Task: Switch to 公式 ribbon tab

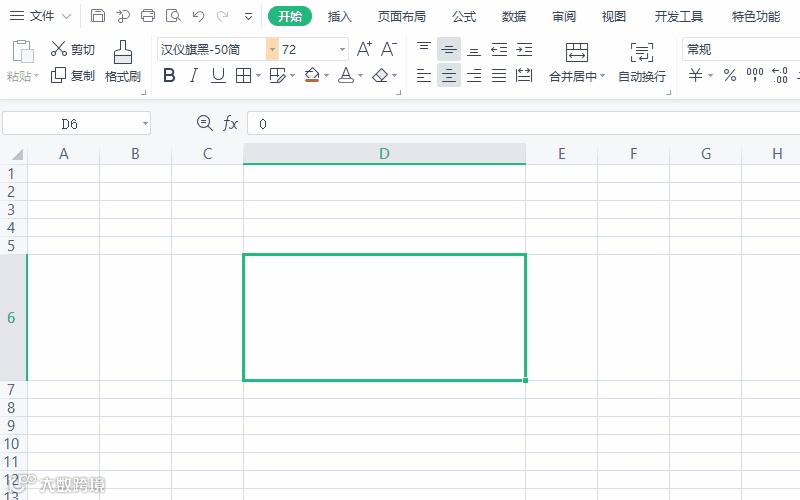Action: [464, 16]
